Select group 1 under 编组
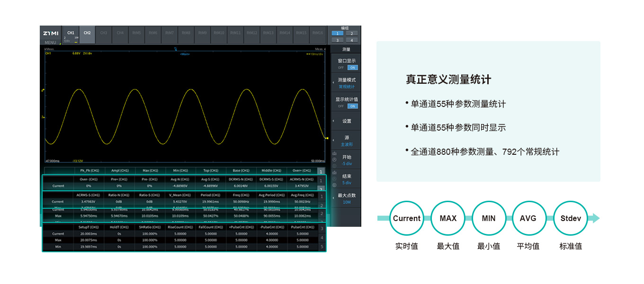Viewport: 644px width, 284px height. click(x=337, y=34)
